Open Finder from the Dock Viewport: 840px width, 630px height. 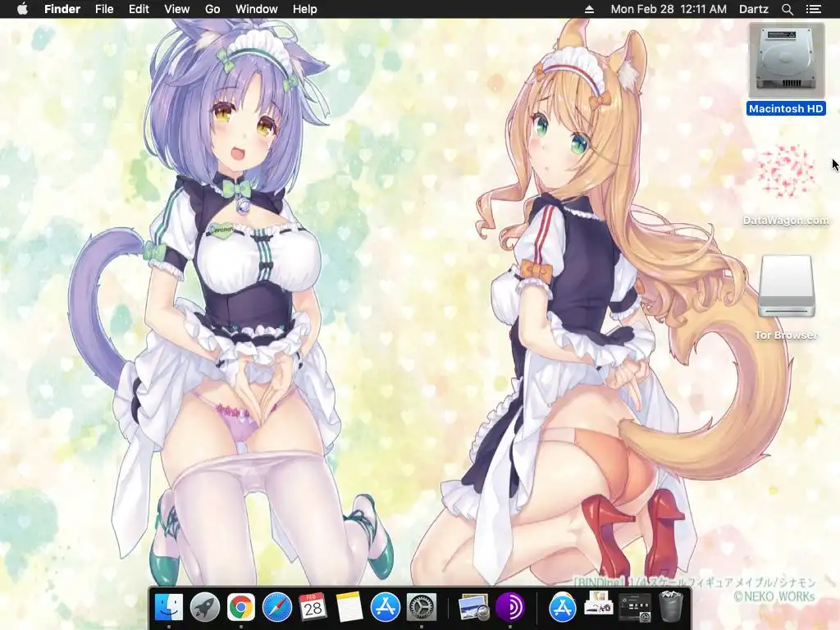click(x=169, y=607)
